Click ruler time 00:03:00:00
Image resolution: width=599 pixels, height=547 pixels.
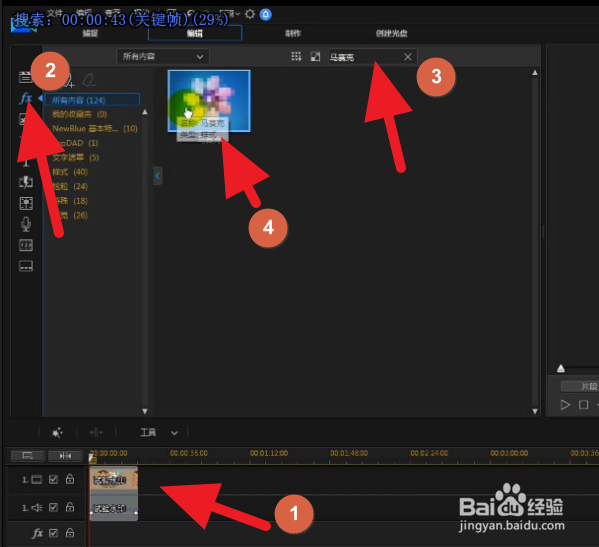click(x=509, y=453)
